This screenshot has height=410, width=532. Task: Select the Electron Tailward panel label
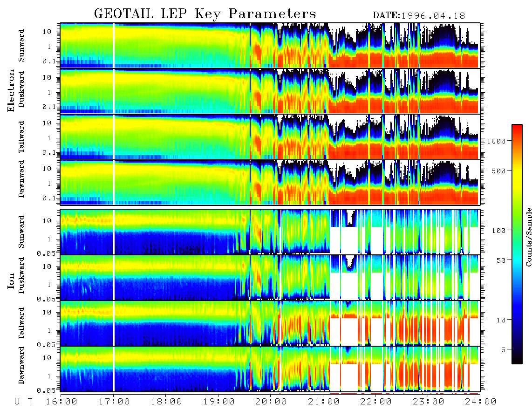pos(21,137)
